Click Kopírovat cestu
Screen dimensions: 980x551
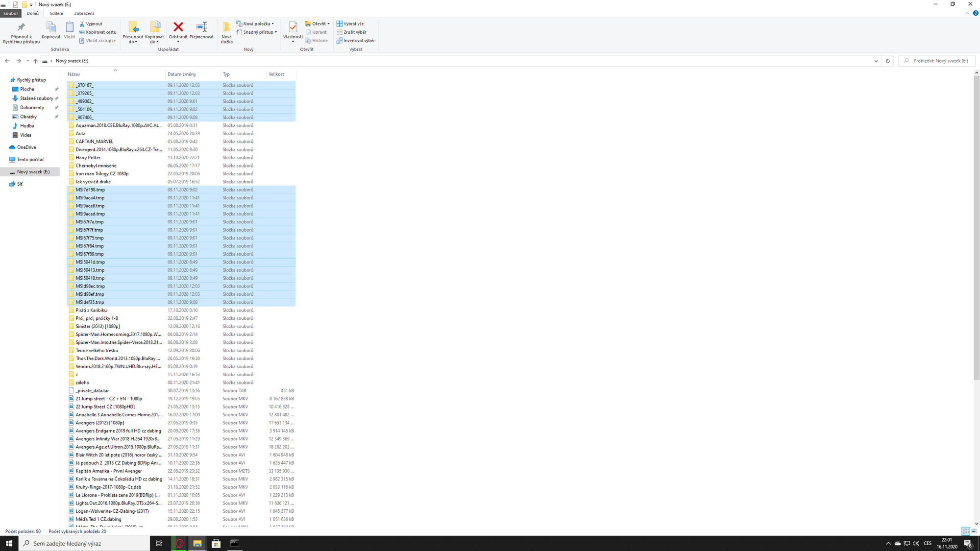[x=98, y=32]
